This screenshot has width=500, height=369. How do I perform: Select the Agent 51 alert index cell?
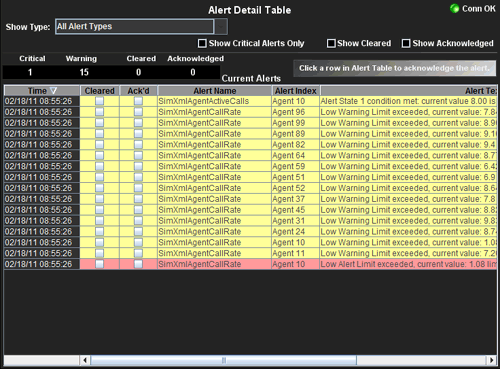[x=295, y=177]
